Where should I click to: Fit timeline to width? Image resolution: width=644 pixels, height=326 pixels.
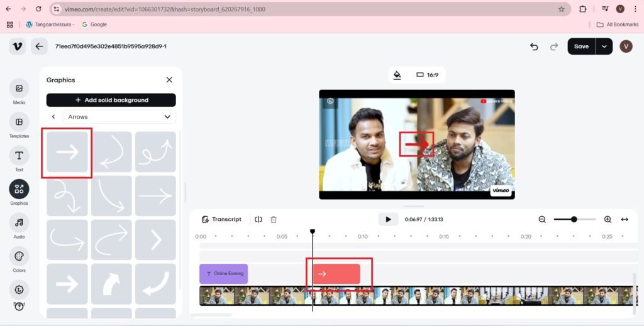(x=625, y=219)
